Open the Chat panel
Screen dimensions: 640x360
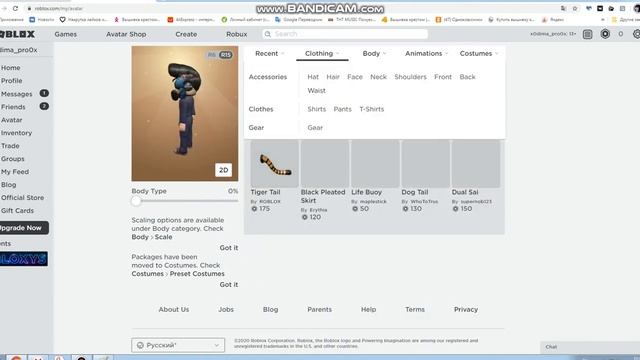[590, 347]
